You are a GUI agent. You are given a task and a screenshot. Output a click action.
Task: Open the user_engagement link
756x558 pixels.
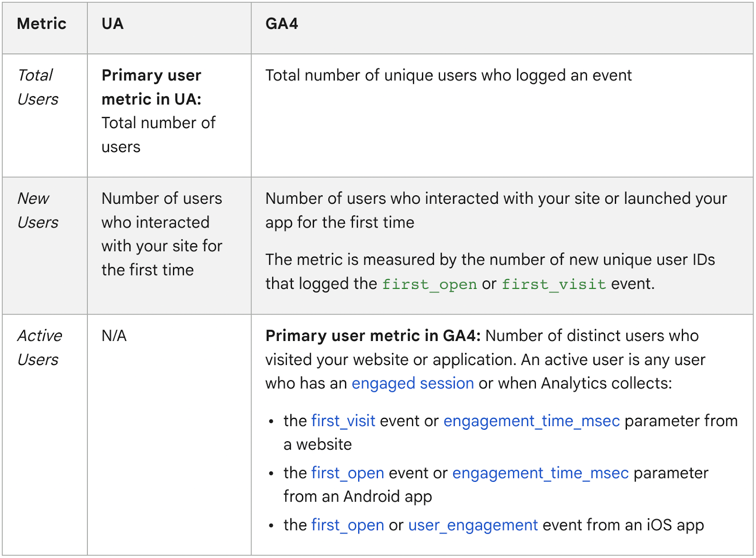pos(472,525)
